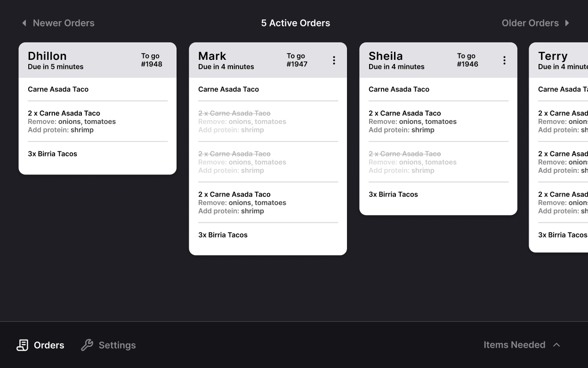Viewport: 588px width, 368px height.
Task: Select Mark's order card header
Action: coord(268,60)
